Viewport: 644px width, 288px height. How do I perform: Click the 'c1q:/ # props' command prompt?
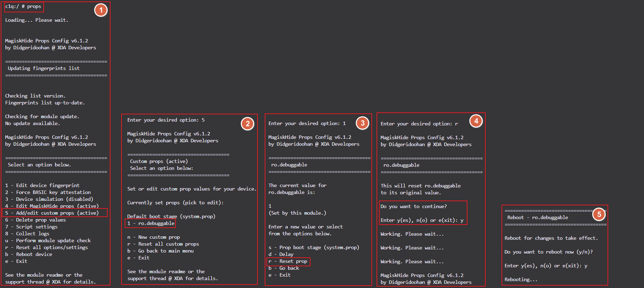pos(23,7)
